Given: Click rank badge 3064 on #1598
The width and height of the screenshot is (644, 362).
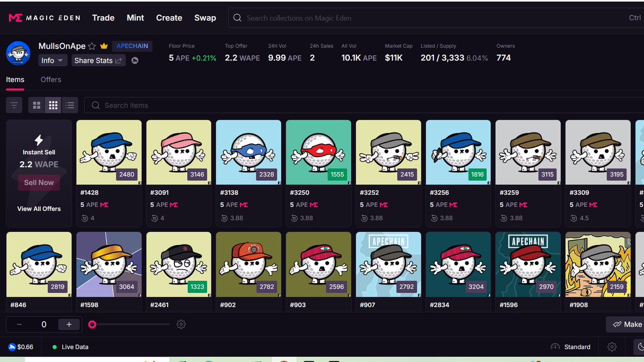Looking at the screenshot, I should 127,287.
